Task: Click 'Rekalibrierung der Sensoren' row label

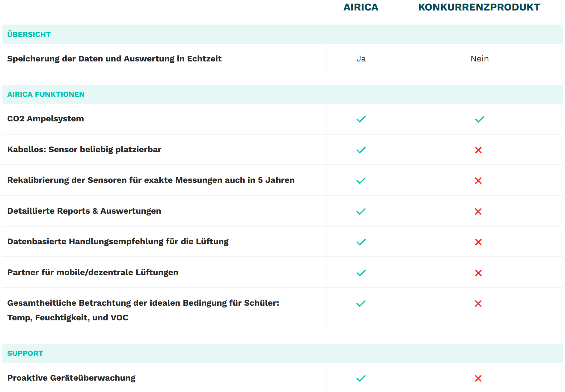Action: (151, 180)
